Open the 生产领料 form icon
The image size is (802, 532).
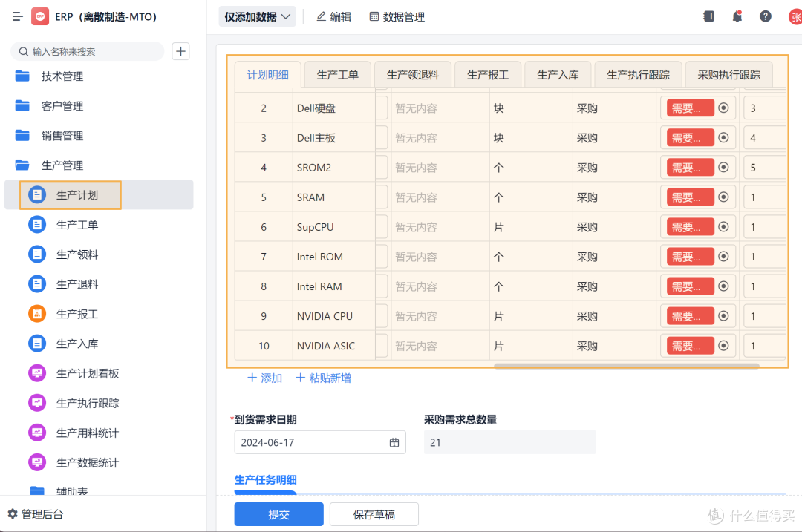[37, 254]
